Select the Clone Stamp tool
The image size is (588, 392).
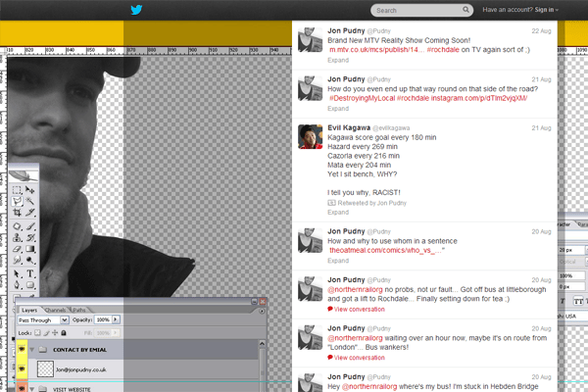point(17,237)
